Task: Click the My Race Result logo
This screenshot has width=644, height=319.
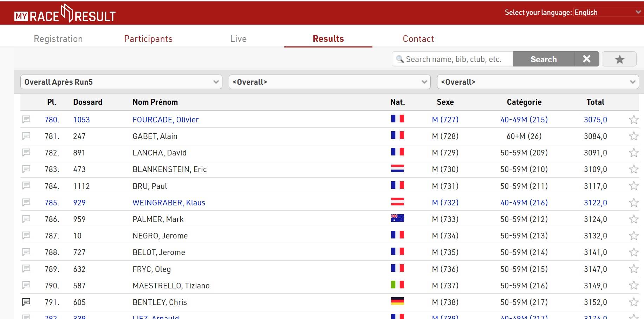Action: [65, 14]
